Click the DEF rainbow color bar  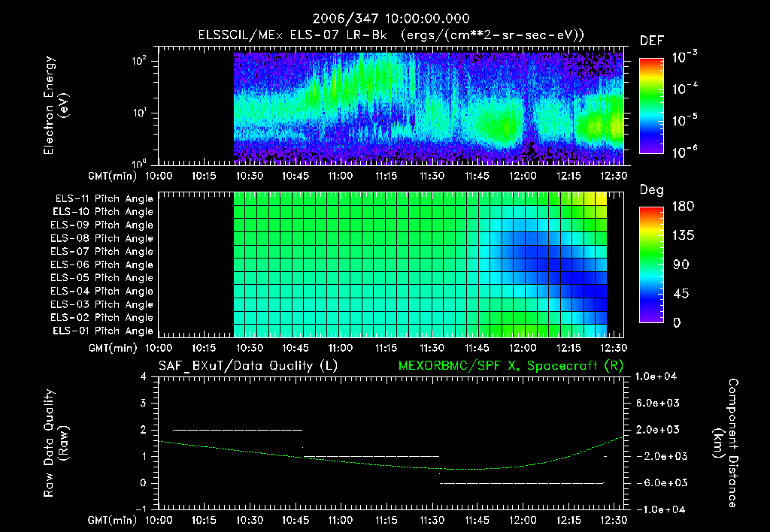click(651, 106)
